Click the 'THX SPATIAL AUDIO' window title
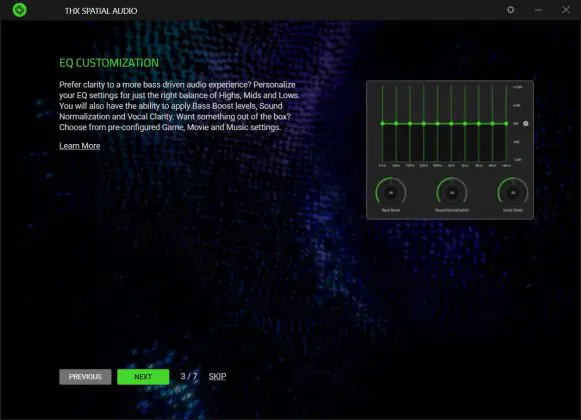The height and width of the screenshot is (420, 581). pos(101,11)
